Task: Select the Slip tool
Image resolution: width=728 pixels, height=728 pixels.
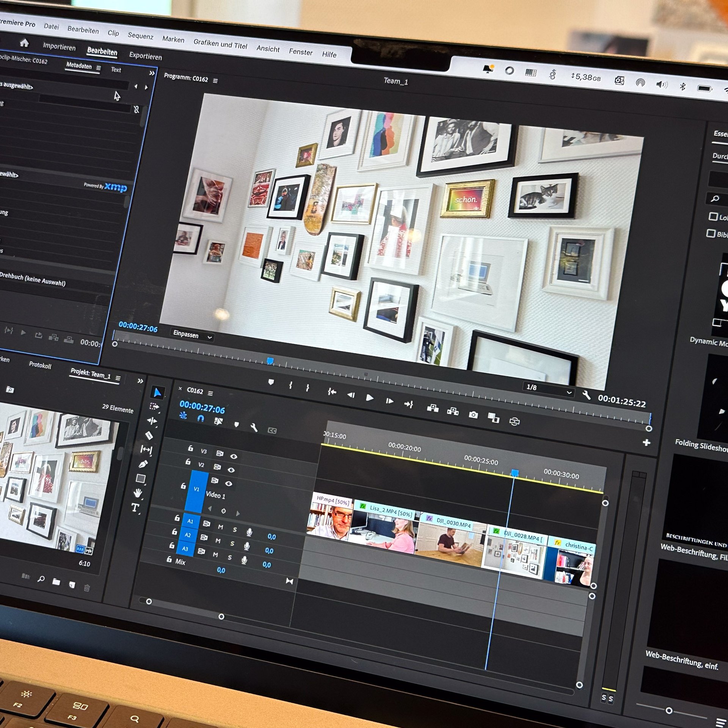Action: pyautogui.click(x=146, y=449)
